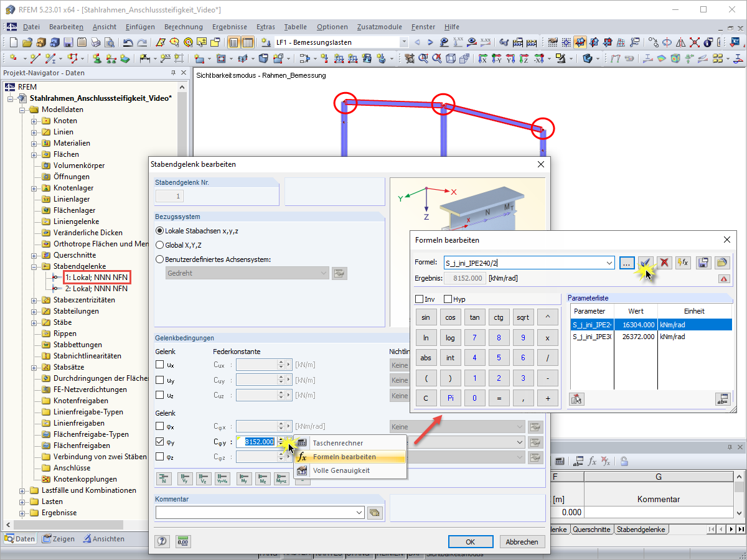Choose Volle Genauigkeit from context menu

(341, 470)
